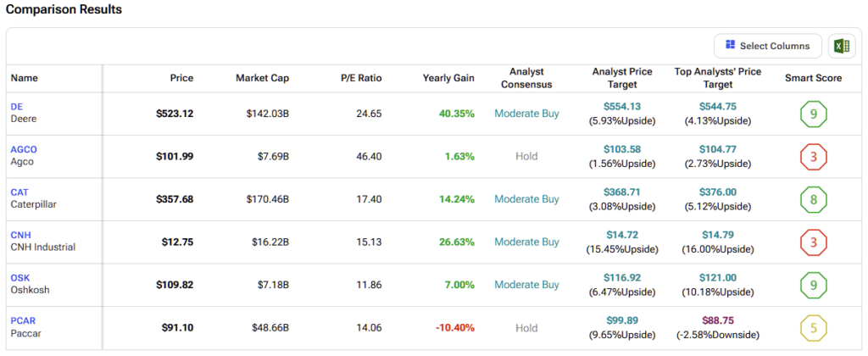This screenshot has height=356, width=868.
Task: Click Oshkosh's Smart Score 9 badge
Action: [813, 285]
